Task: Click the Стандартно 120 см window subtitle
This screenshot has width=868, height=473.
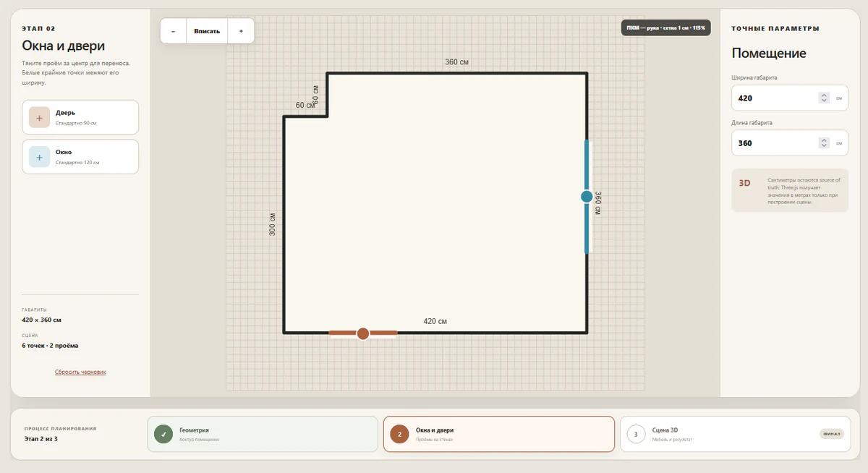Action: pos(77,163)
